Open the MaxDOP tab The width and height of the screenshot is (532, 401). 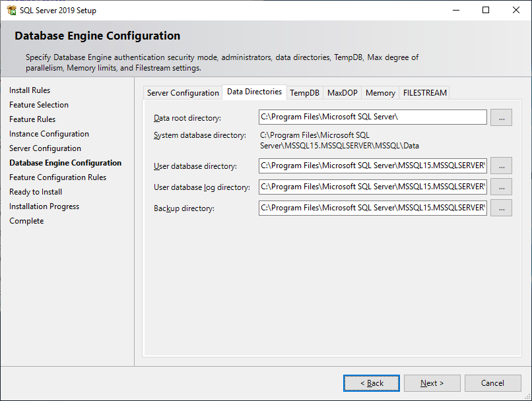click(343, 93)
